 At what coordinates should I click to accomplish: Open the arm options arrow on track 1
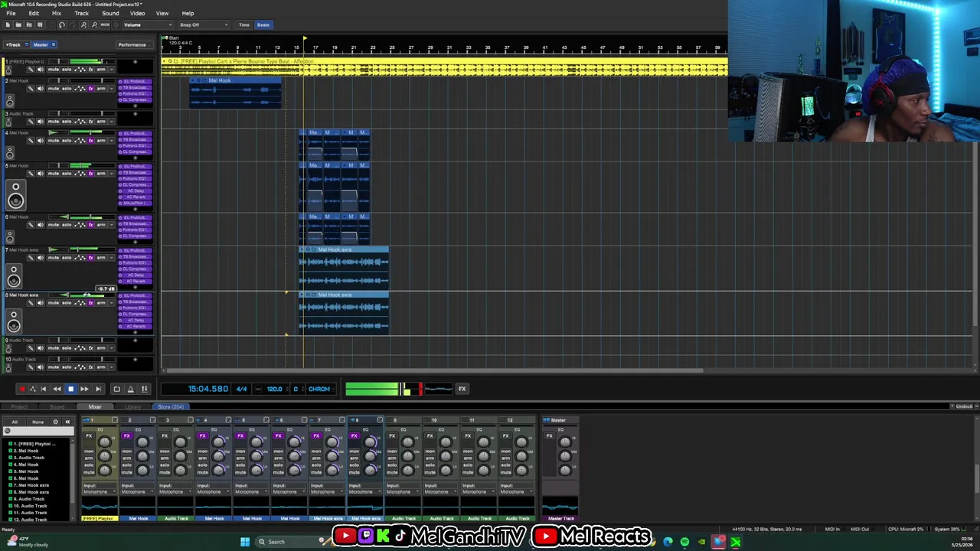(x=111, y=70)
